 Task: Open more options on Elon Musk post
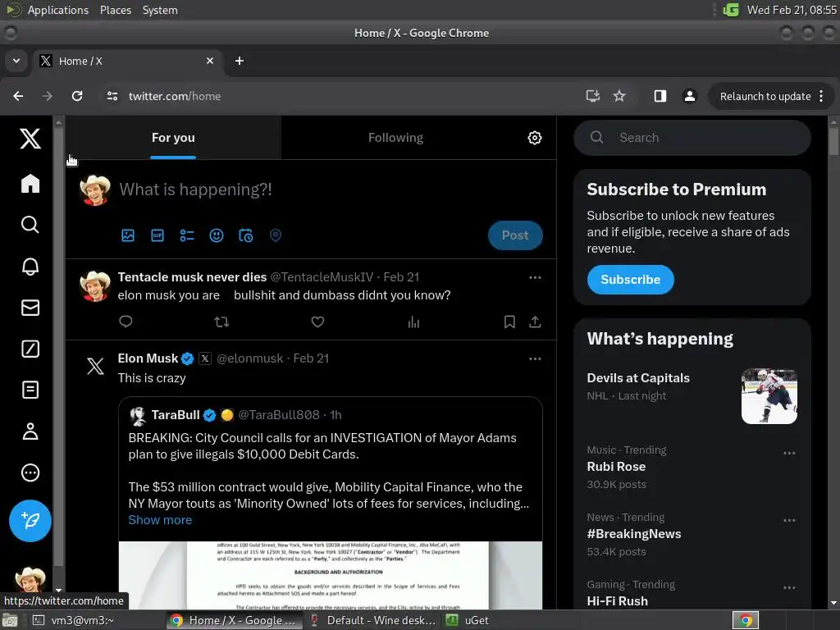coord(535,359)
